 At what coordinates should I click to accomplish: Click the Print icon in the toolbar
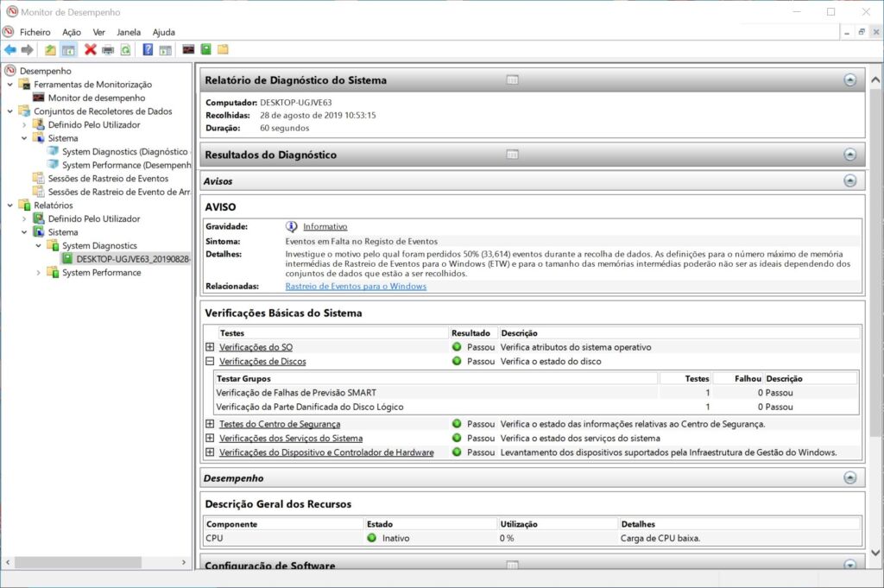[108, 50]
